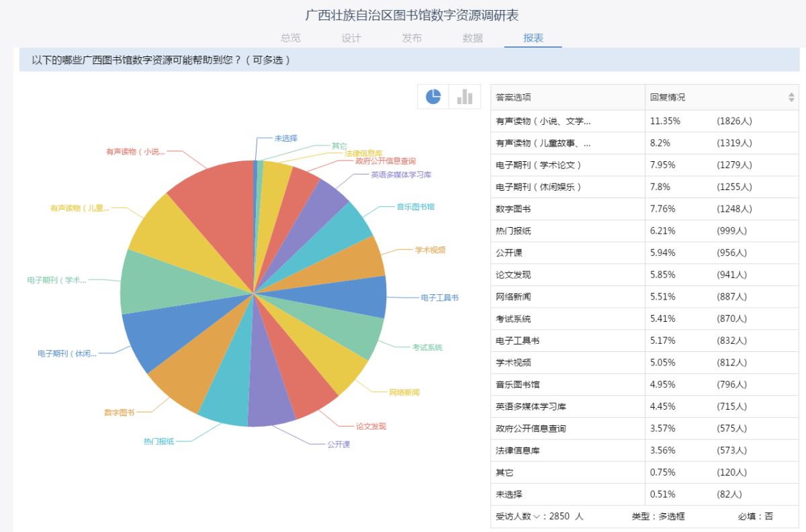Click the 11.35% percentage value
Screen dimensions: 806x532
[666, 121]
